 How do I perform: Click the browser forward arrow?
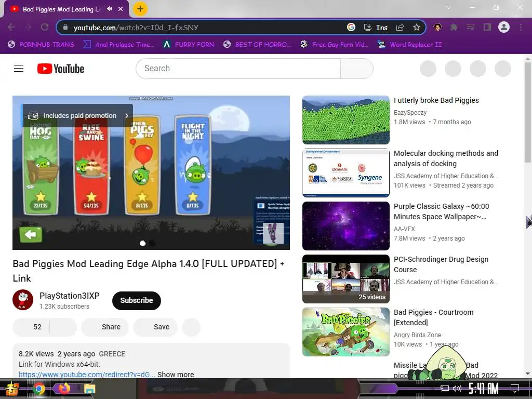pos(28,27)
